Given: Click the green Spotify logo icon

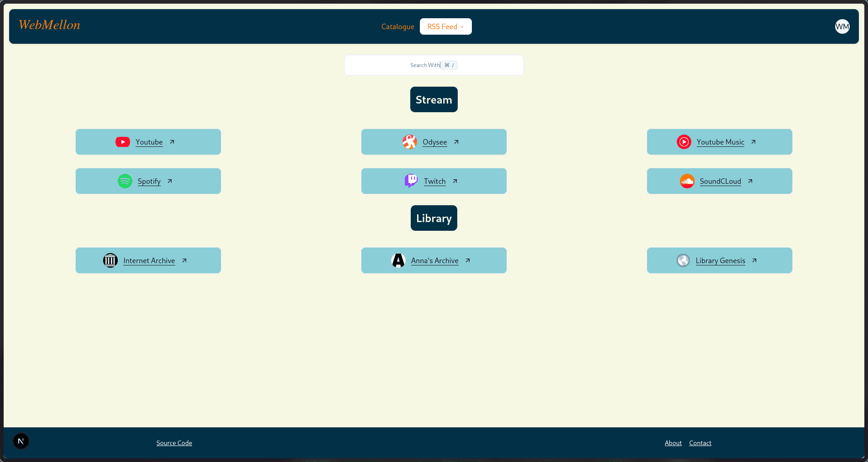Looking at the screenshot, I should [x=125, y=181].
